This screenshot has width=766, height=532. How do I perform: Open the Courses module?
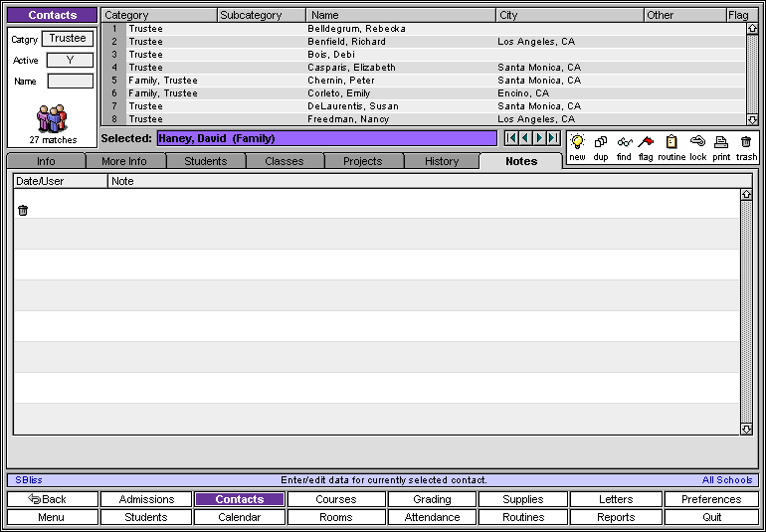pyautogui.click(x=336, y=499)
